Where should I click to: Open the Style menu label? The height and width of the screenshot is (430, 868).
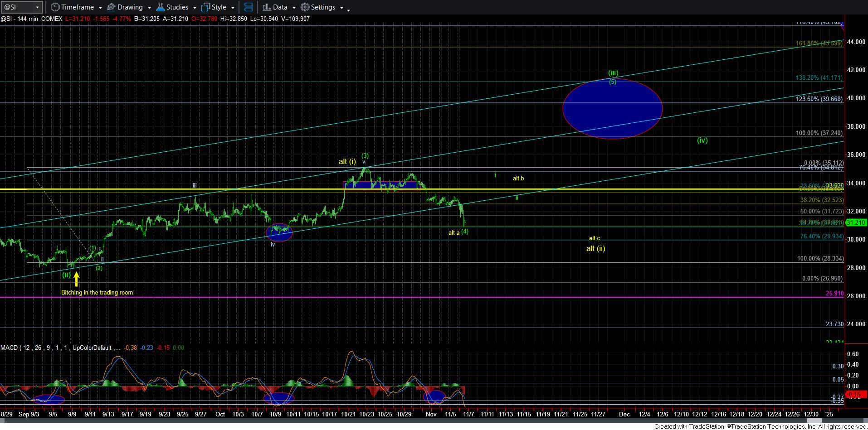[x=219, y=7]
